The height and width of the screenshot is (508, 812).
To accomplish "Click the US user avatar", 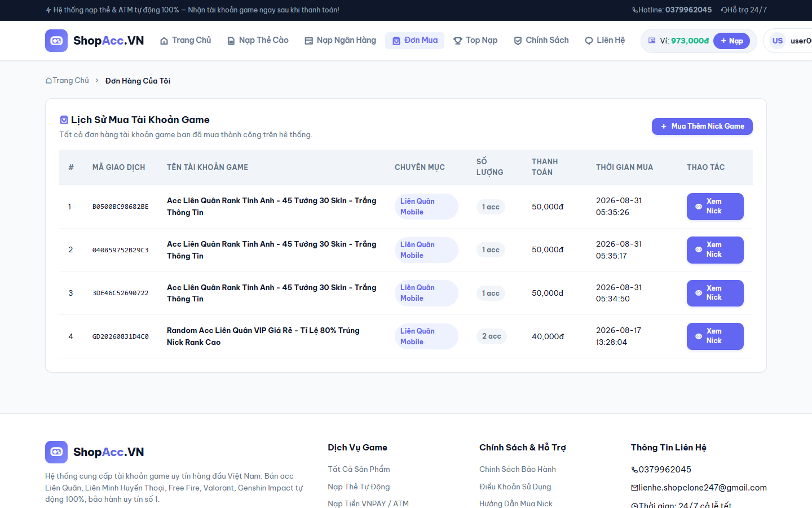I will 778,41.
